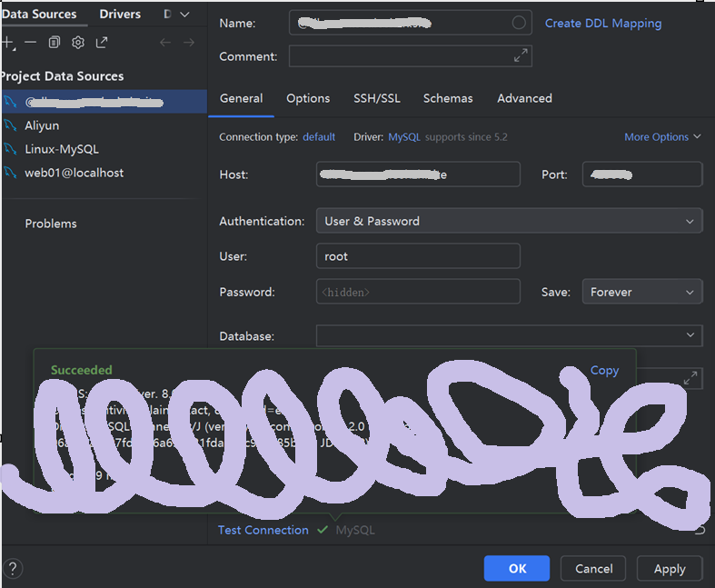Select the redacted first data source

(x=104, y=102)
